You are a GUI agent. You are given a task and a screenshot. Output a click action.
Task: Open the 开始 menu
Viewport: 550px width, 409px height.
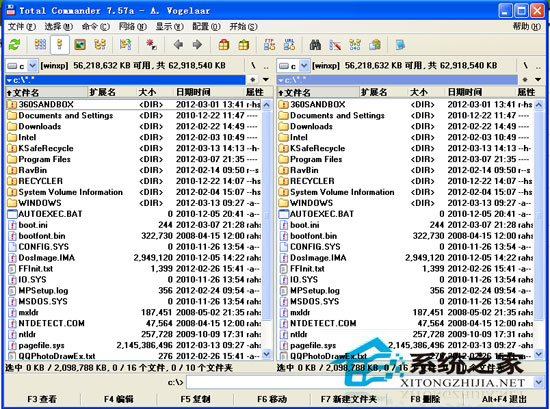[x=243, y=27]
